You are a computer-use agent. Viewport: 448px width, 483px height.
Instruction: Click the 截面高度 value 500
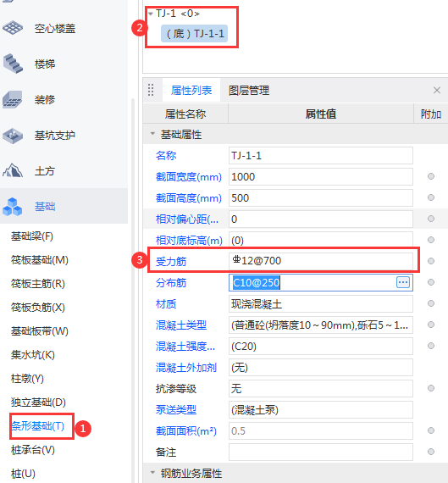320,197
